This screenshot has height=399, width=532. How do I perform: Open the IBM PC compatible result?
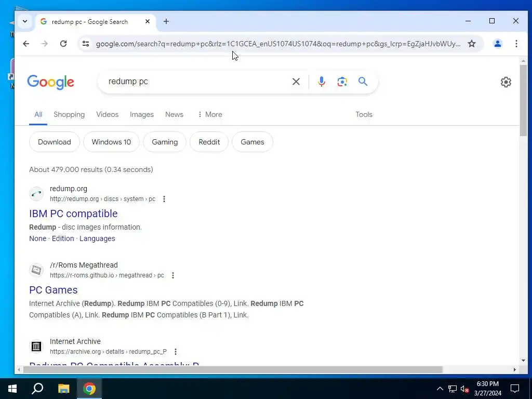[73, 214]
